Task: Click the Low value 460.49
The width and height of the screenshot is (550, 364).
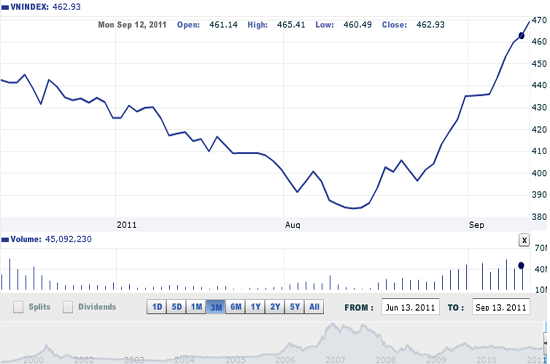Action: click(x=357, y=25)
